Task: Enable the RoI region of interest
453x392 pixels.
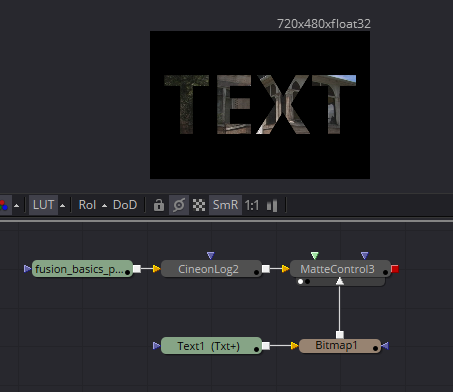Action: point(87,205)
